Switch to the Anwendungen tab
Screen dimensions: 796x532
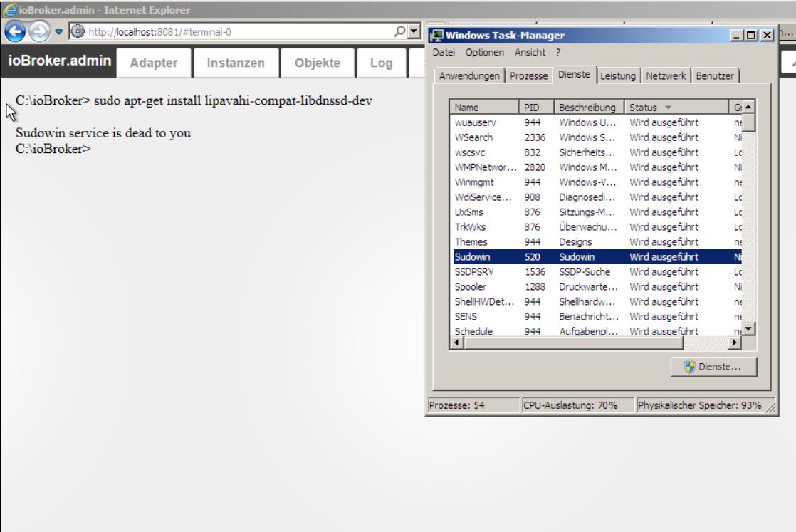pos(469,75)
